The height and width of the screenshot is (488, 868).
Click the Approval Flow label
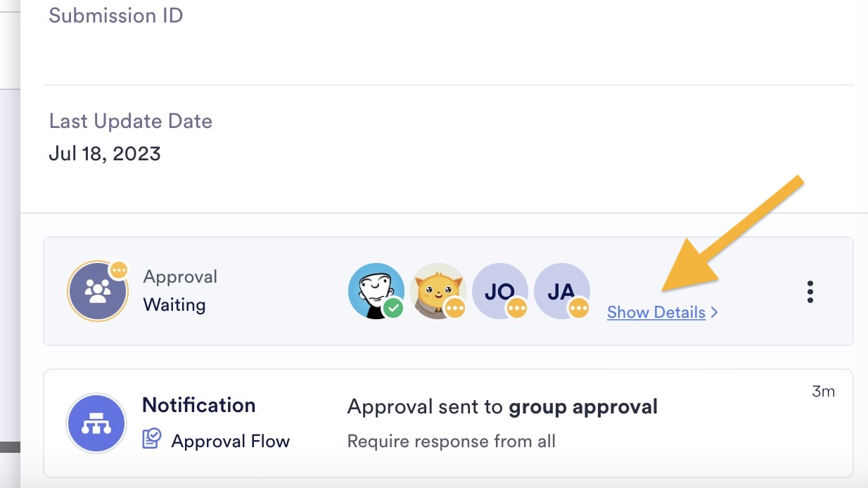point(230,441)
